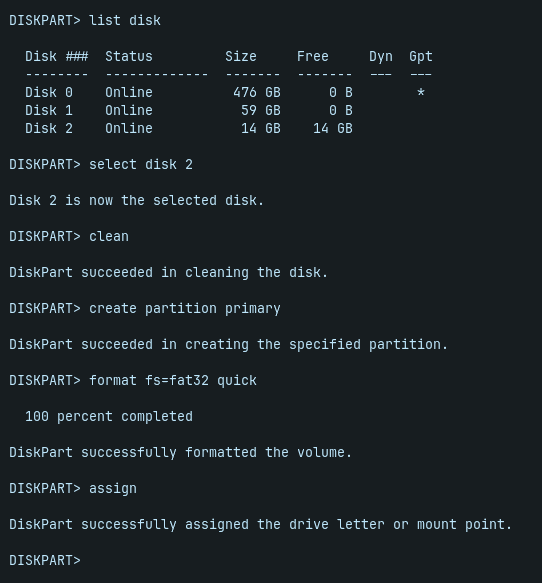The height and width of the screenshot is (583, 542).
Task: Click the 'list disk' command text
Action: coord(125,20)
